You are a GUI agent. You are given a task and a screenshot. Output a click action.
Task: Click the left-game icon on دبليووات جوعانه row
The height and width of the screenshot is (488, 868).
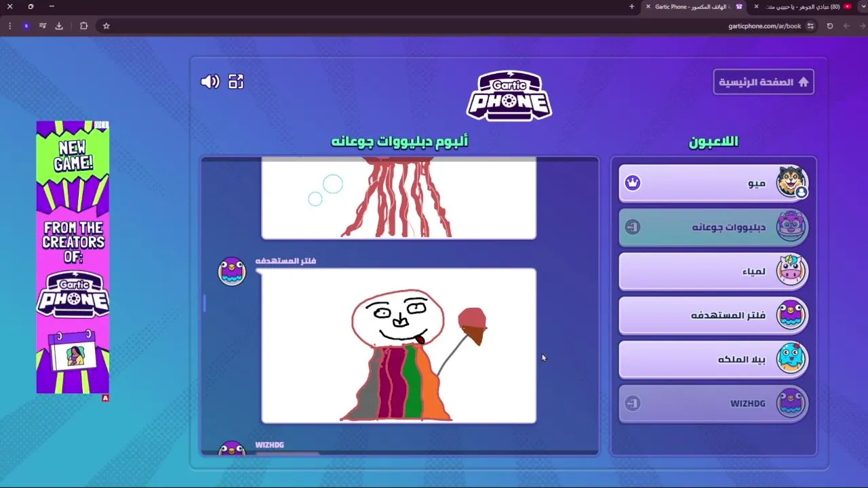point(633,227)
